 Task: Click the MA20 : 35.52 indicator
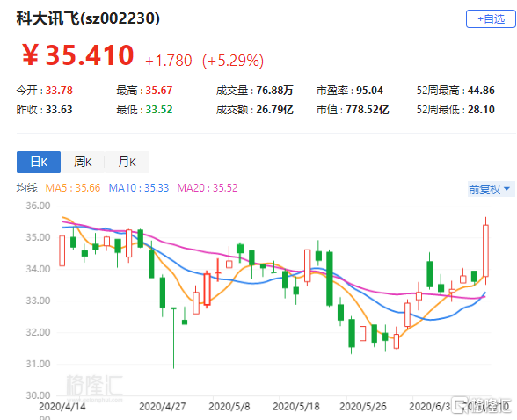click(x=208, y=188)
